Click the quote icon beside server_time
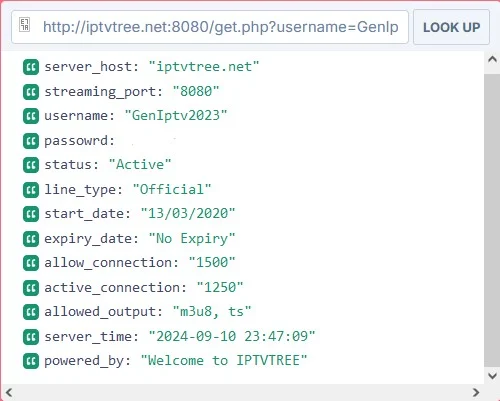 (x=31, y=337)
